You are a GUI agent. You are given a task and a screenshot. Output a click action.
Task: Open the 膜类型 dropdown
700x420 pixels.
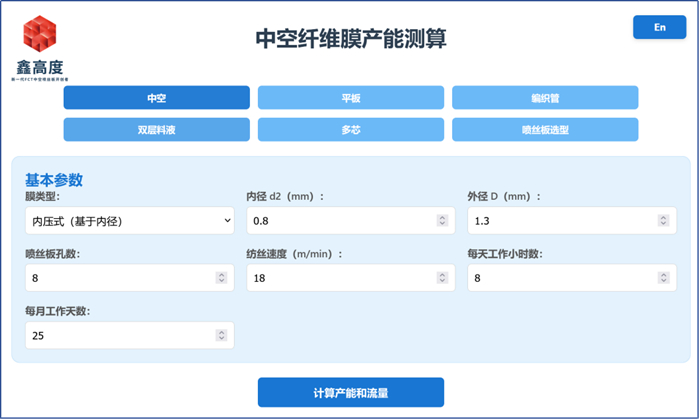coord(129,220)
